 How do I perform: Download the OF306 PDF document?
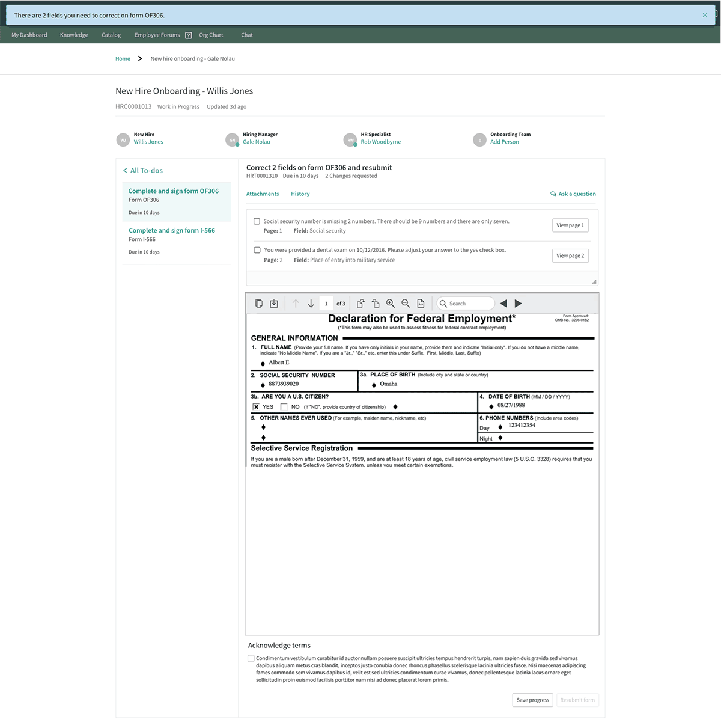pyautogui.click(x=273, y=303)
